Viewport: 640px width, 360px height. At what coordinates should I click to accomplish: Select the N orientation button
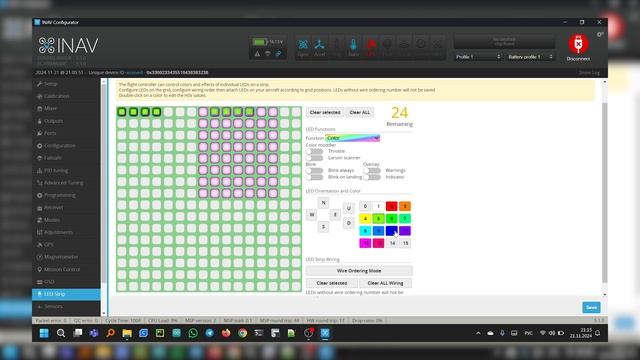(323, 202)
